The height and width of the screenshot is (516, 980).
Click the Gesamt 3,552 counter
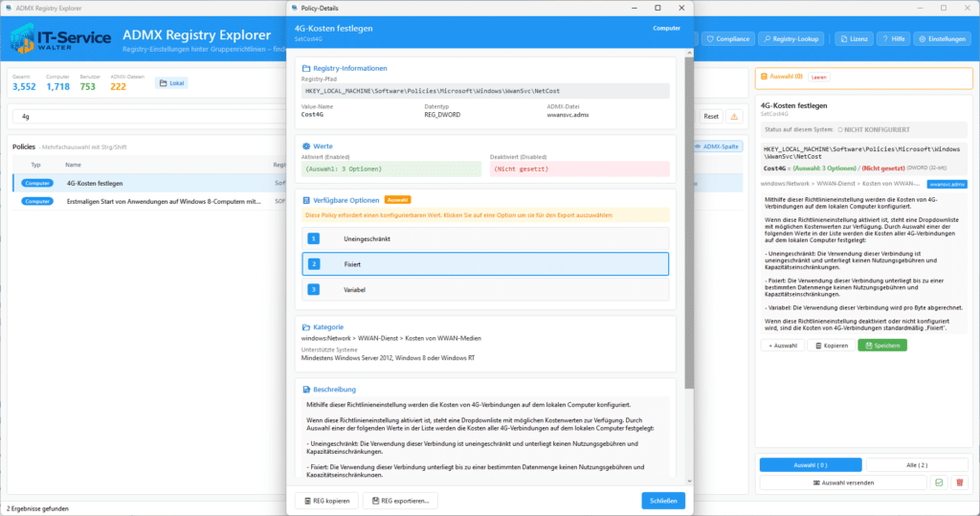point(24,83)
